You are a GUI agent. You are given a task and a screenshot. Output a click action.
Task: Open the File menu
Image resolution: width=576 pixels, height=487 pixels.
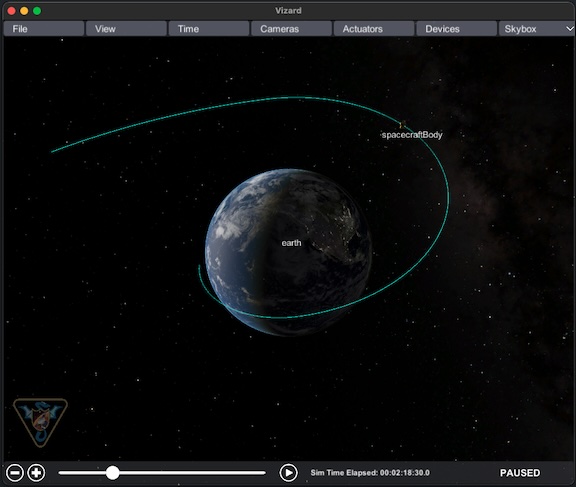44,29
